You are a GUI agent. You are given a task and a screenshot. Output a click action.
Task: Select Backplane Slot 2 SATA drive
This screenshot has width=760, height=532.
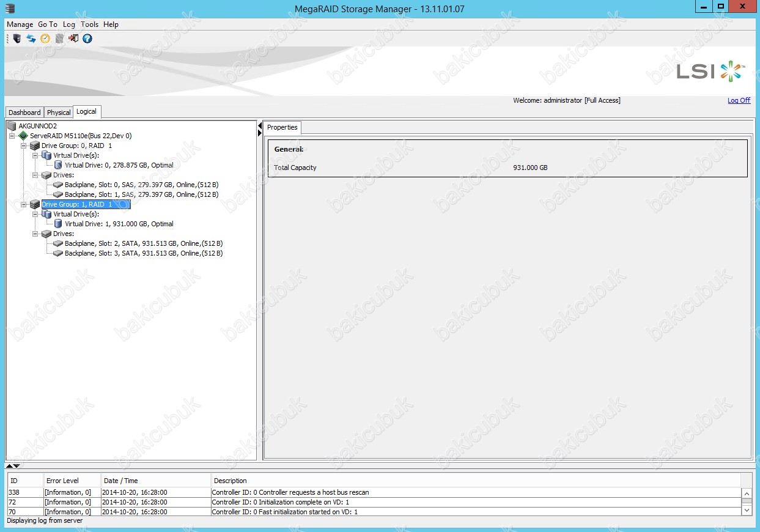tap(143, 243)
